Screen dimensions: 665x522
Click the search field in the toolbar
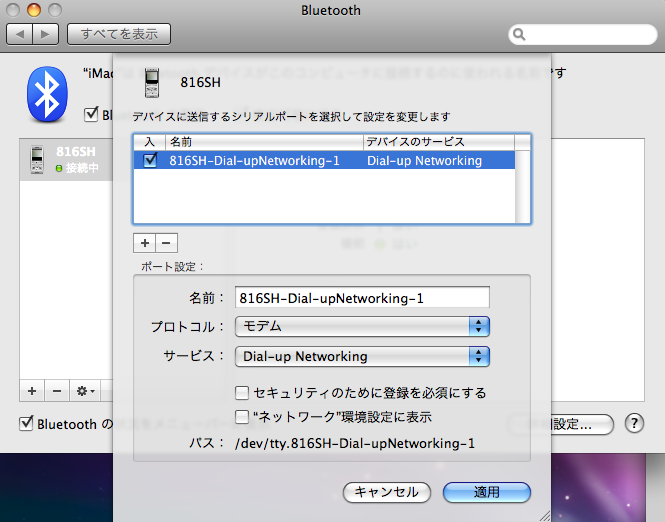click(583, 34)
